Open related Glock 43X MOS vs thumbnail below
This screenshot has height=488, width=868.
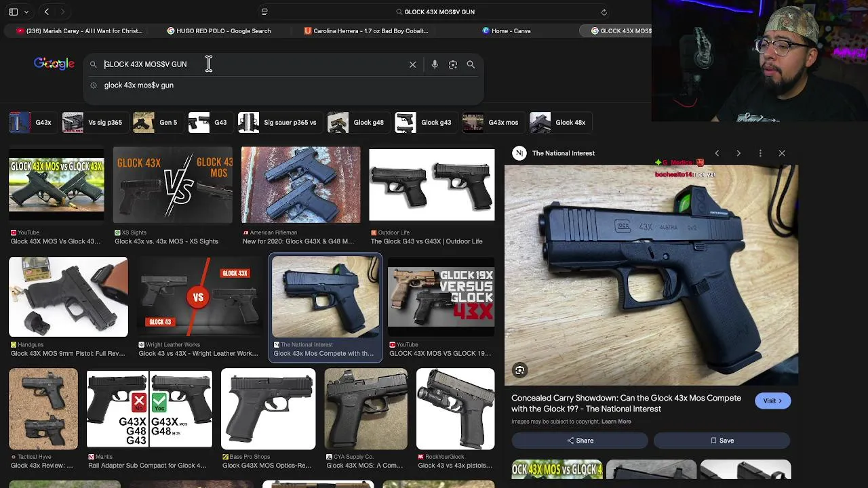tap(557, 470)
